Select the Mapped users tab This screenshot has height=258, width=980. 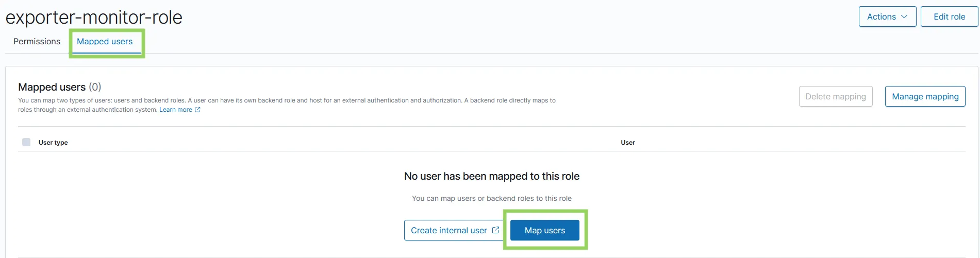coord(105,41)
